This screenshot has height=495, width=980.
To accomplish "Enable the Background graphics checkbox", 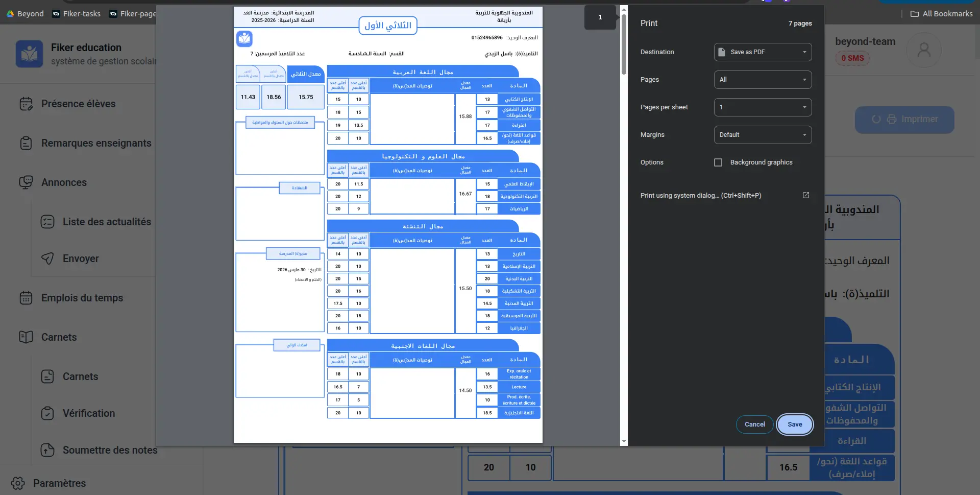I will 718,162.
